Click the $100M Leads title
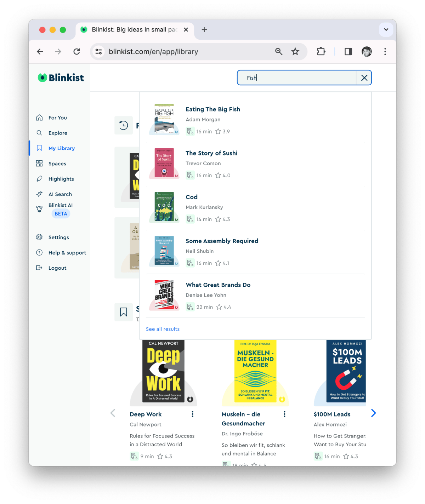The width and height of the screenshot is (425, 504). pos(332,414)
